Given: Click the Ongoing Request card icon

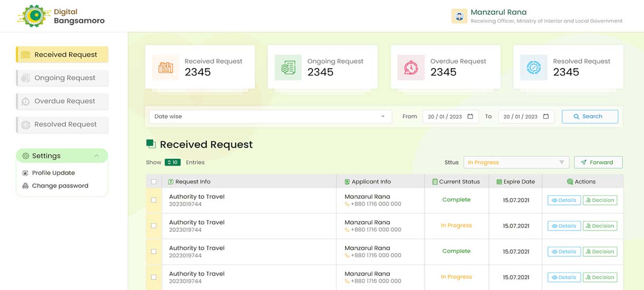Looking at the screenshot, I should 288,67.
